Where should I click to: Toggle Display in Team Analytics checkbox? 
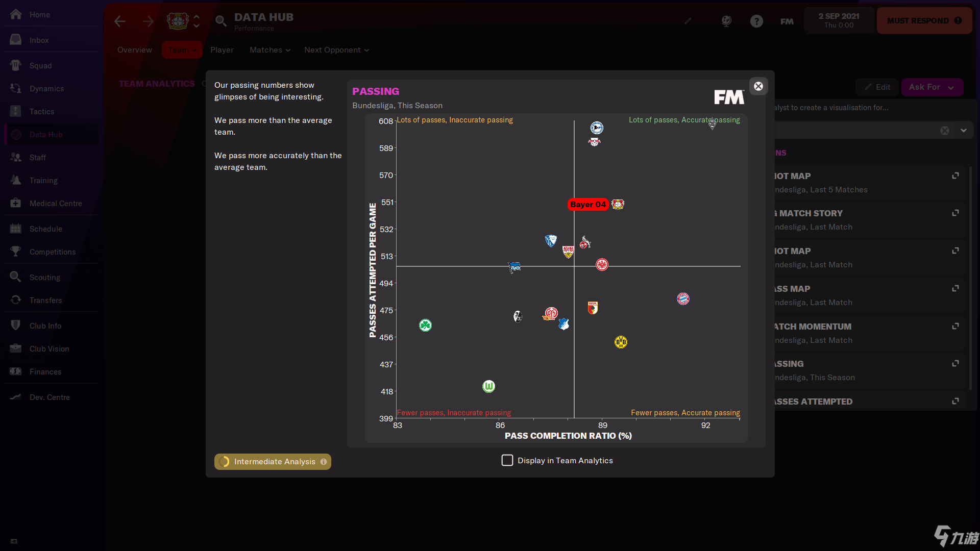point(507,460)
